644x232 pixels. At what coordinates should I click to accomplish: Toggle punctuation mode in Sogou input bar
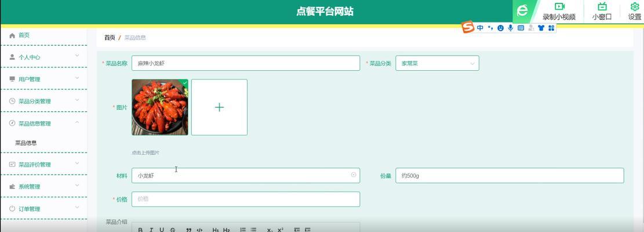point(490,28)
